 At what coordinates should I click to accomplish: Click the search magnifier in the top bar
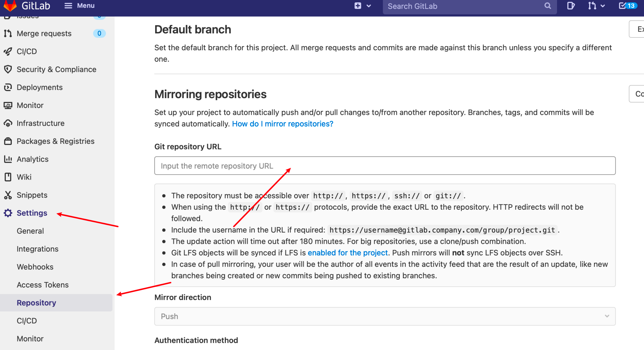547,6
